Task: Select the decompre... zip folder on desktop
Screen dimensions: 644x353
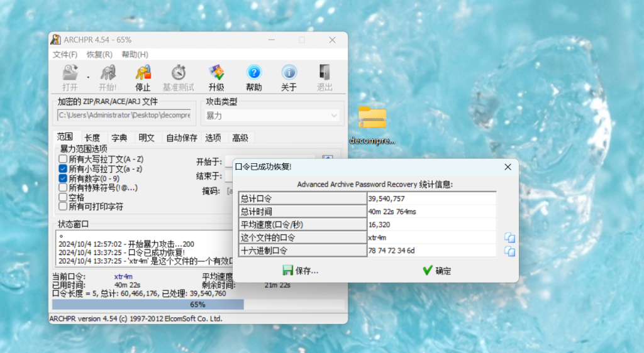Action: click(x=372, y=124)
